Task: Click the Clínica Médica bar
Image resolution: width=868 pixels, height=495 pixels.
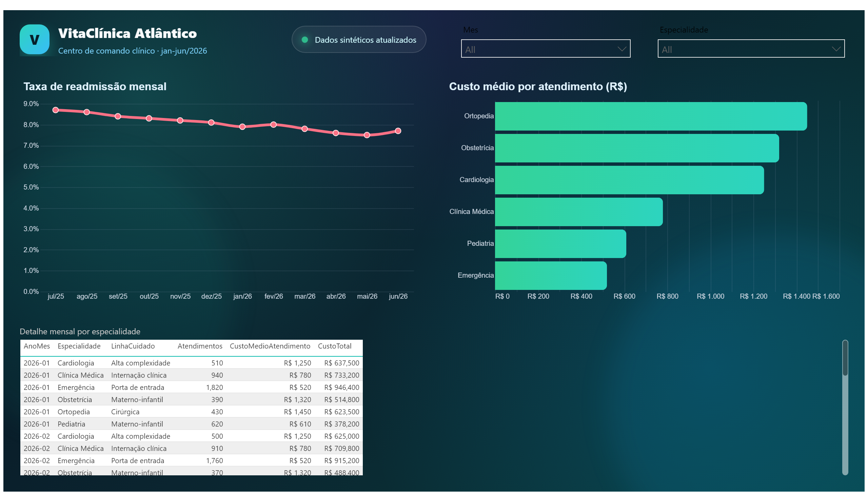Action: [579, 212]
